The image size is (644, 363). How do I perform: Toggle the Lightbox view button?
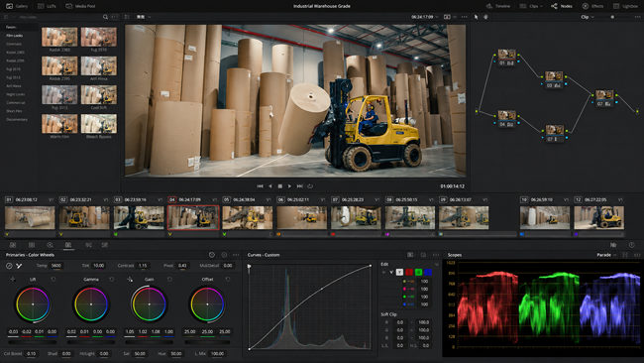[625, 6]
